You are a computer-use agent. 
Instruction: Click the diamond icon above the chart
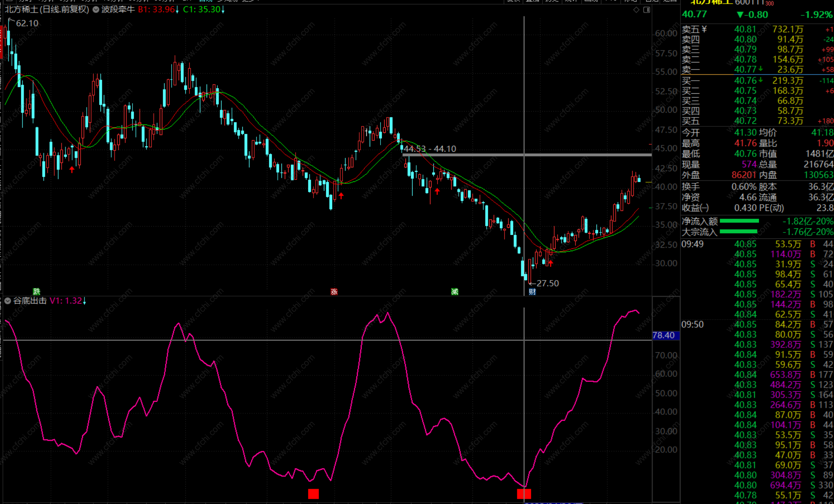click(x=636, y=10)
